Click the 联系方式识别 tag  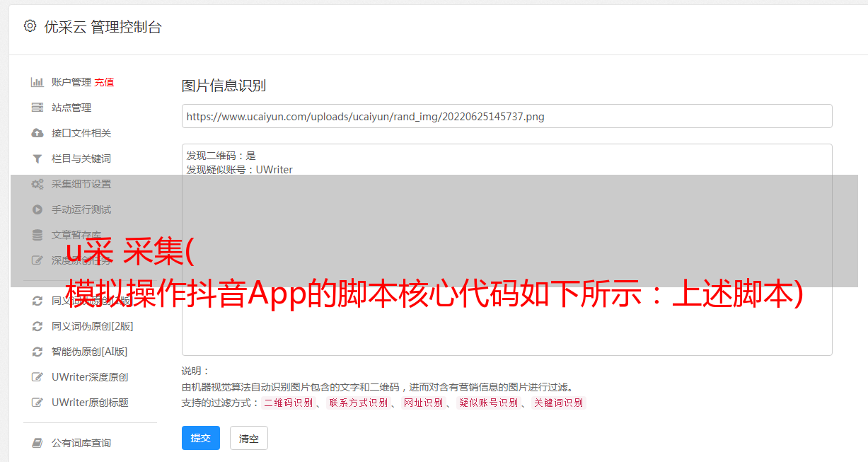point(358,403)
